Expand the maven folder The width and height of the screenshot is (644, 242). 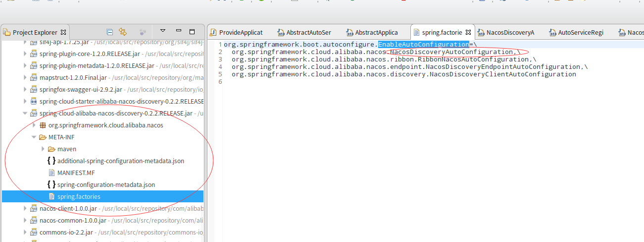(43, 149)
